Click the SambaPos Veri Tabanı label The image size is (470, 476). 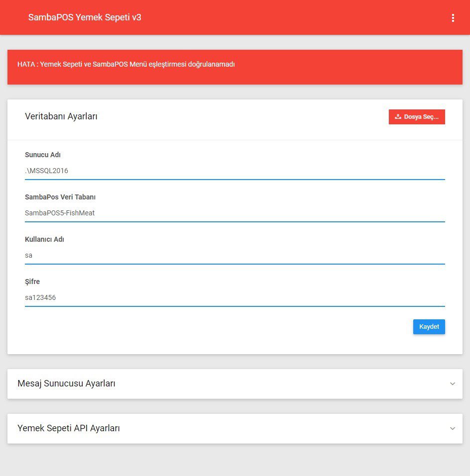click(x=60, y=197)
